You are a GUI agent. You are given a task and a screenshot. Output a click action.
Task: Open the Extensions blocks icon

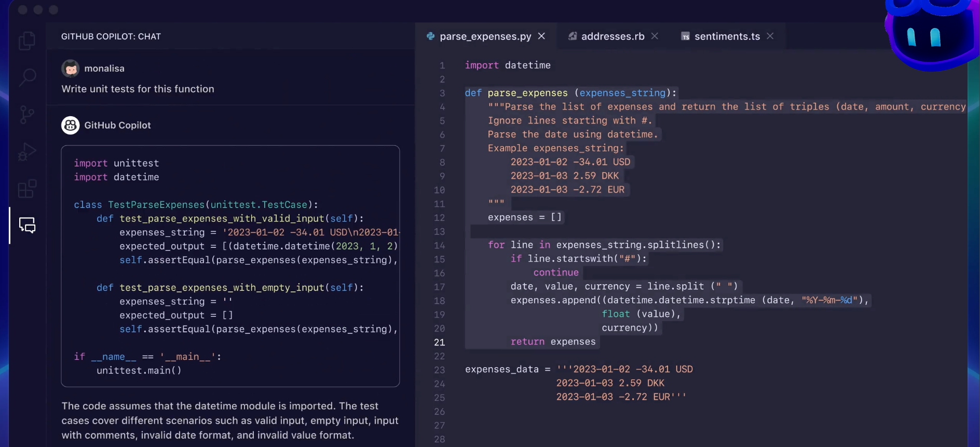(27, 189)
